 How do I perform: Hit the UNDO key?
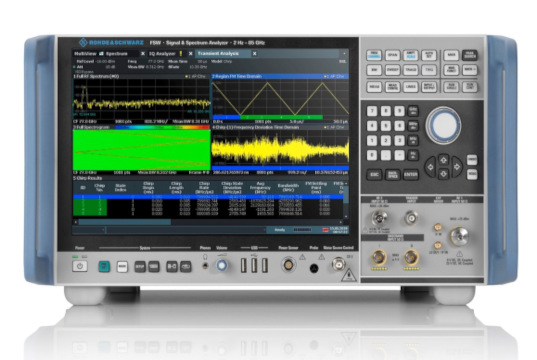coord(472,160)
